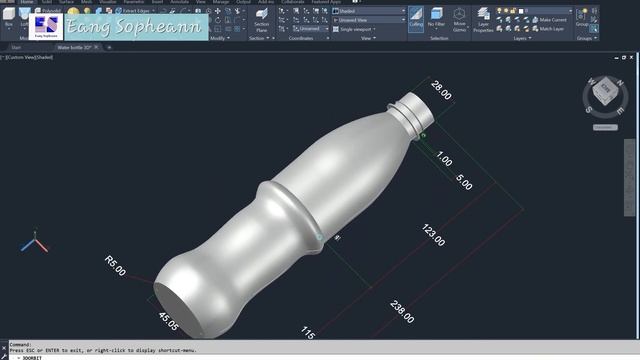Click the Extract Edges tool
This screenshot has width=640, height=360.
pos(133,11)
